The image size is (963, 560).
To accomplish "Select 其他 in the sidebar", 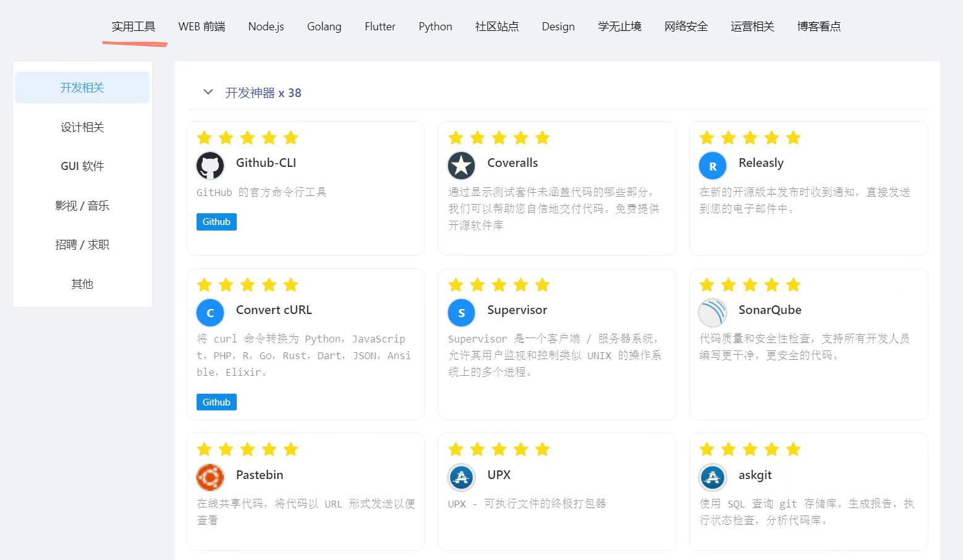I will coord(82,284).
